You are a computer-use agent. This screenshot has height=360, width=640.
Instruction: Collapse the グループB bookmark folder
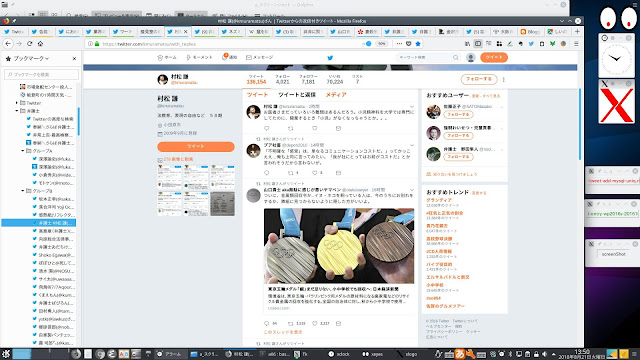(23, 191)
